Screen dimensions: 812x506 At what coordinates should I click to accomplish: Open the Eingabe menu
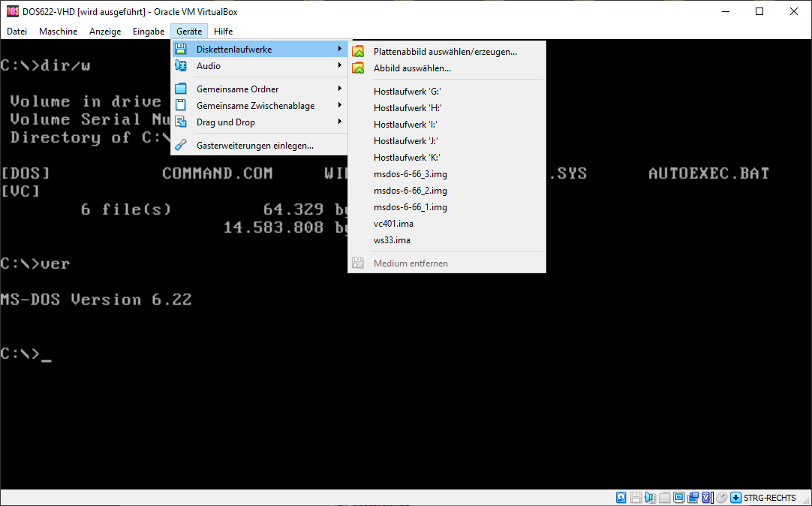coord(149,32)
